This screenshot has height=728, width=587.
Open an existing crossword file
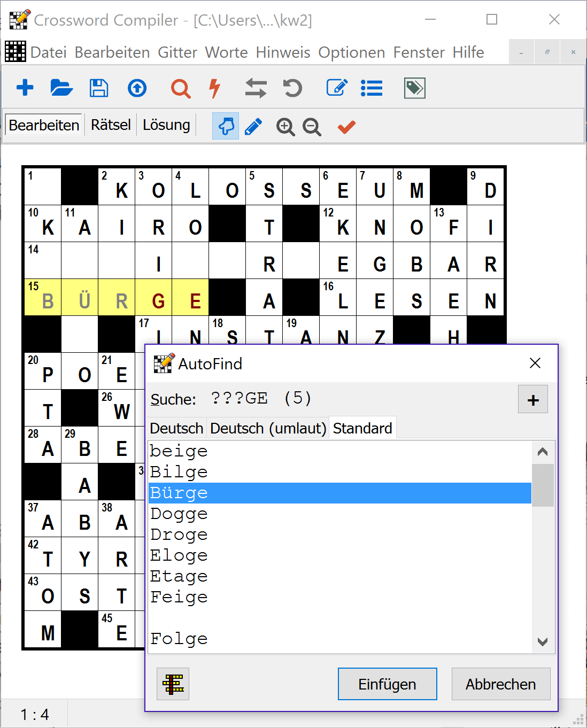pyautogui.click(x=61, y=88)
